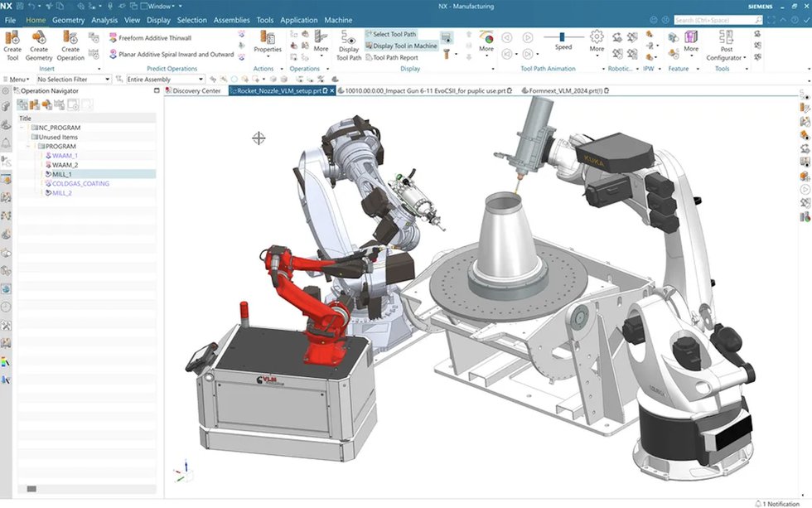812x508 pixels.
Task: Switch to the Geometry ribbon tab
Action: pos(68,20)
